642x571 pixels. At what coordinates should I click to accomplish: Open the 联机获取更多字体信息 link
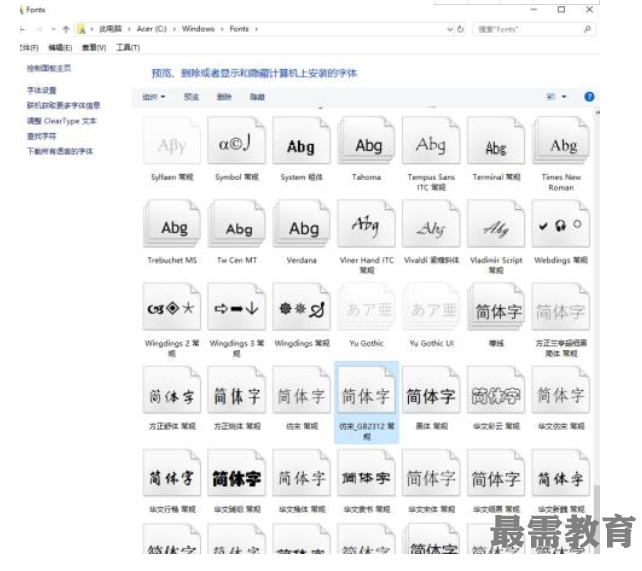(63, 106)
